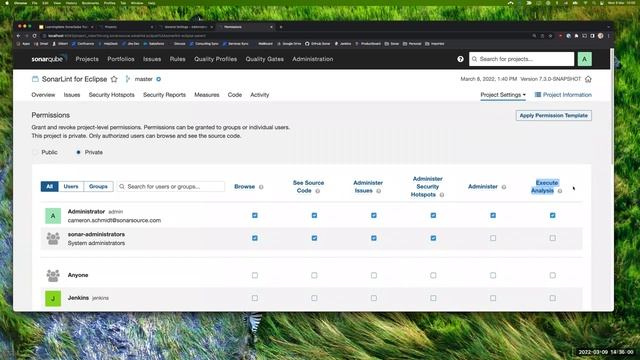Open Rules in top navigation
Screen dimensions: 640x360
[178, 59]
